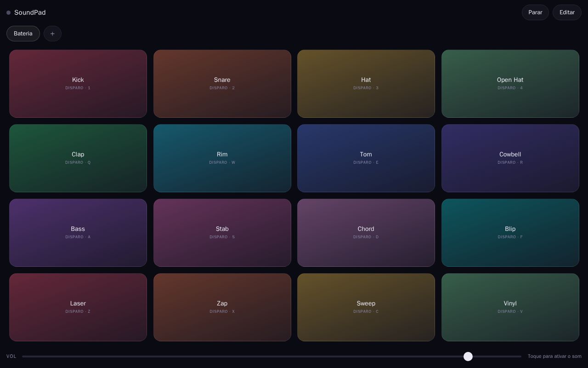Tap the Cowbell pad
Image resolution: width=588 pixels, height=368 pixels.
pos(510,158)
